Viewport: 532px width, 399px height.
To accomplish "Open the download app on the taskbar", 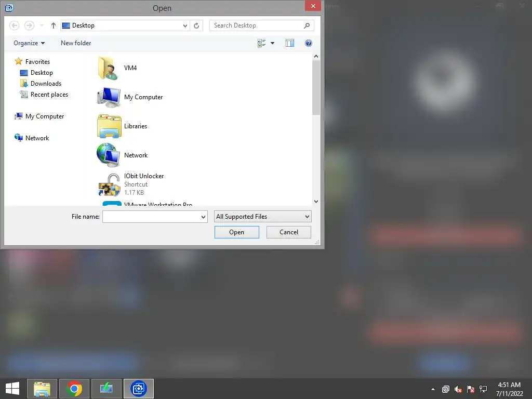I will (x=107, y=389).
